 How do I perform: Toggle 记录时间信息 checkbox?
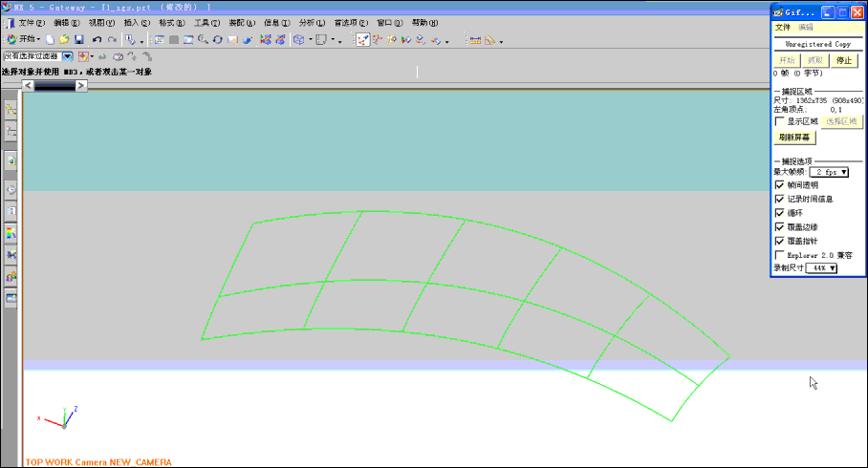coord(779,199)
